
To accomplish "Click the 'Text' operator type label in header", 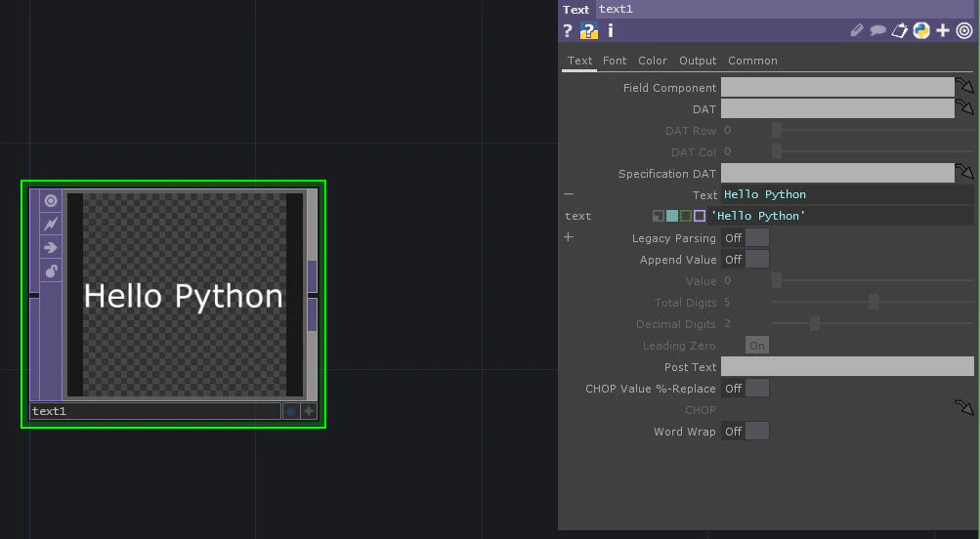I will [575, 10].
